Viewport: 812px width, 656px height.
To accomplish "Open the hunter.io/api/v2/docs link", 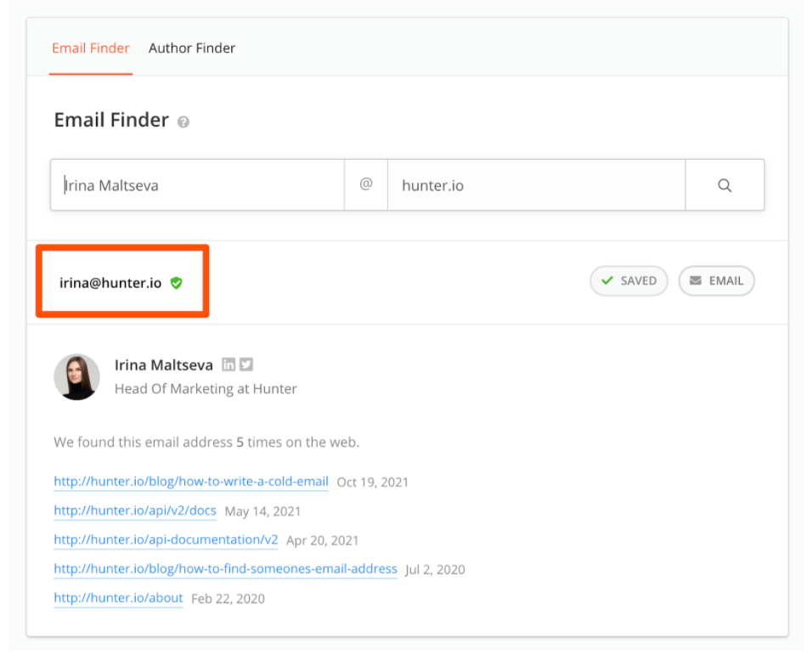I will 135,511.
